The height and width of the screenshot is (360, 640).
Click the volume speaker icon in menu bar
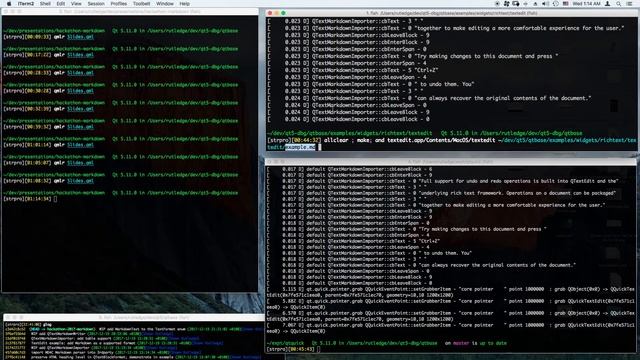coord(545,4)
